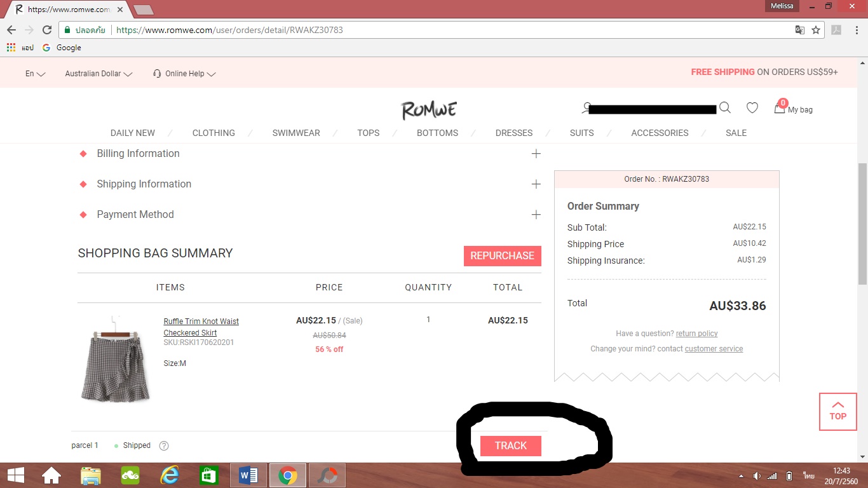Open a new browser tab
The image size is (868, 488).
click(144, 10)
